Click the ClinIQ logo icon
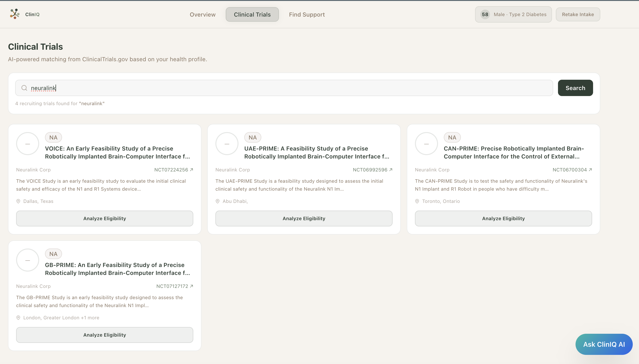639x364 pixels. [x=15, y=14]
